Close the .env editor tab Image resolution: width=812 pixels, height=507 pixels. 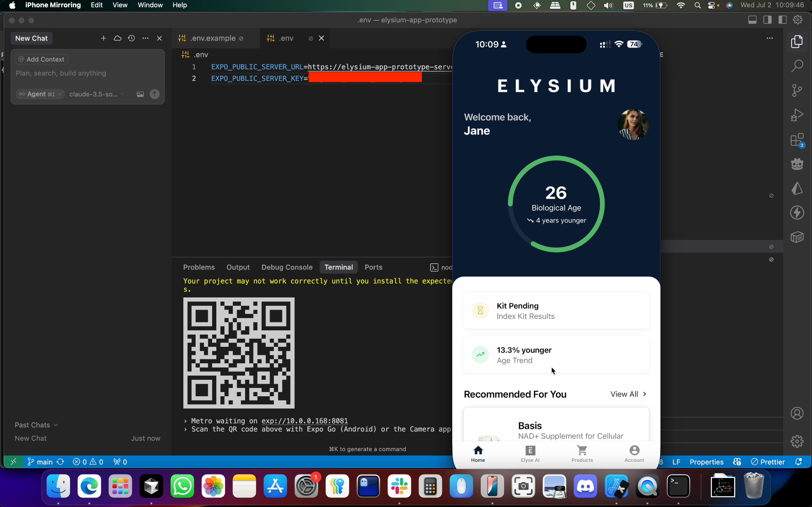point(321,38)
